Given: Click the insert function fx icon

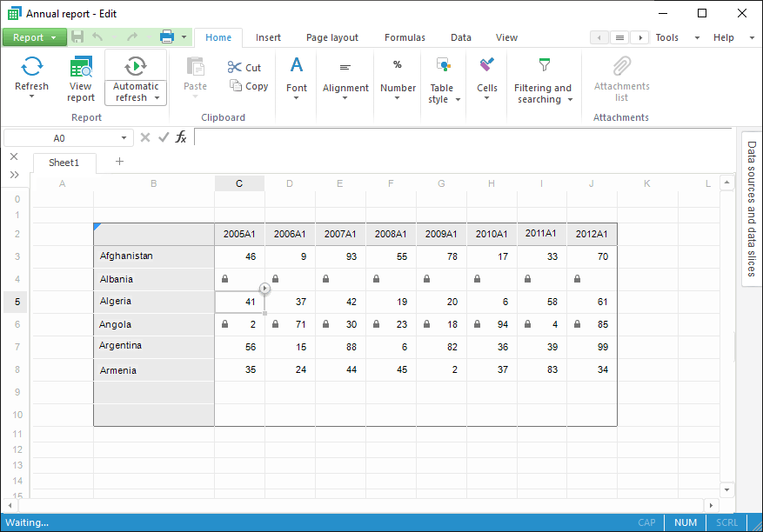Looking at the screenshot, I should click(181, 137).
